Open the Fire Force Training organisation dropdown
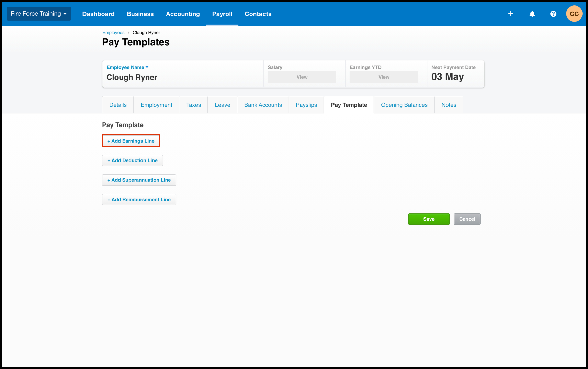This screenshot has height=369, width=588. coord(38,14)
